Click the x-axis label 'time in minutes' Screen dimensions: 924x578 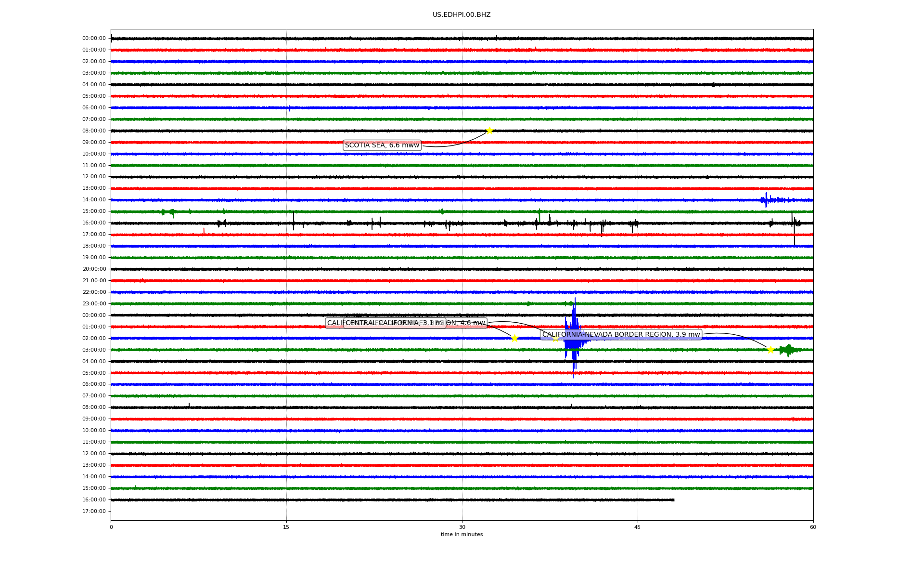click(x=462, y=534)
